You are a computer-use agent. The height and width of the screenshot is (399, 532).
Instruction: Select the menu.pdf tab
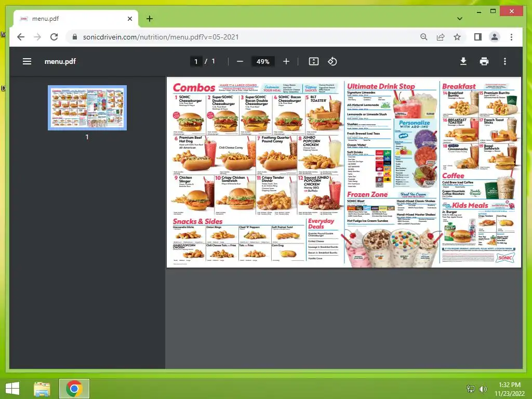[x=76, y=19]
